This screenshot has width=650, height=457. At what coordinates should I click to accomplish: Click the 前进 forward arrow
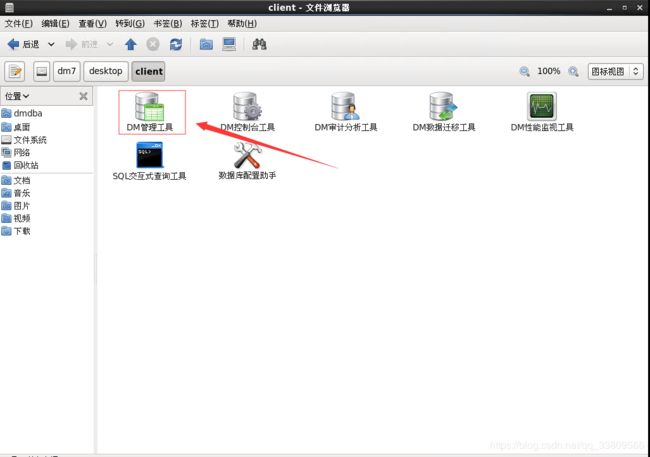(82, 44)
